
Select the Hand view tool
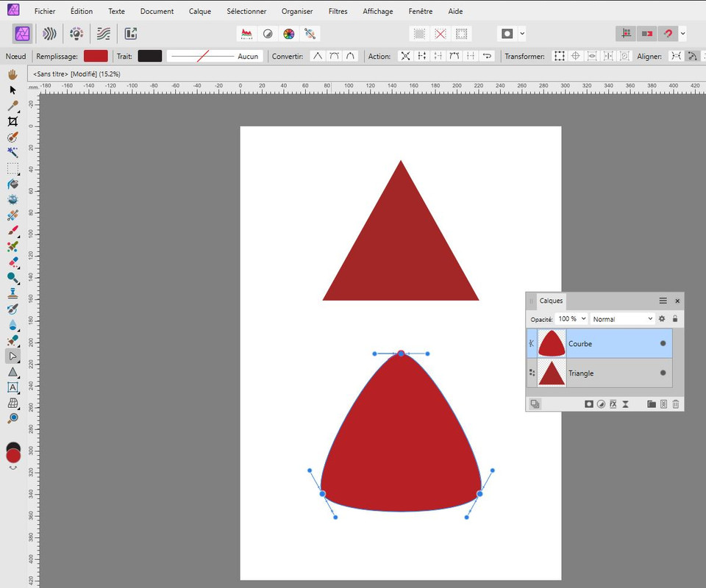point(13,74)
